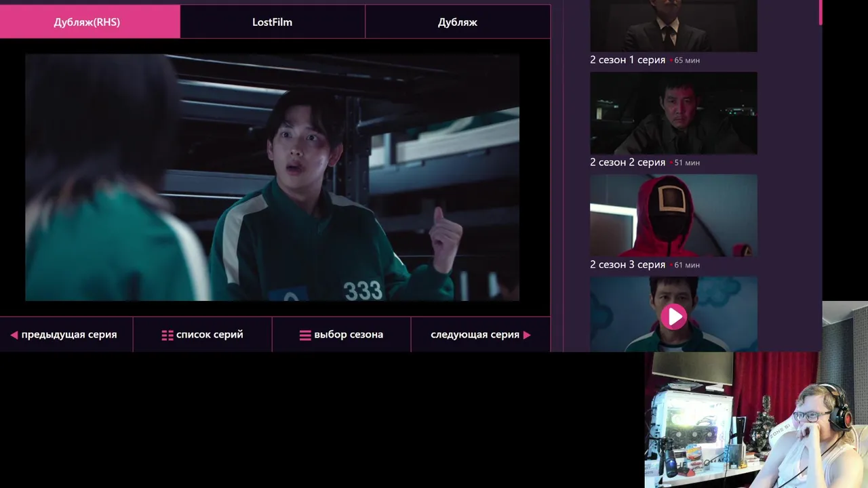Open the 2 сезон 2 серия thumbnail
The width and height of the screenshot is (868, 488).
[x=673, y=113]
